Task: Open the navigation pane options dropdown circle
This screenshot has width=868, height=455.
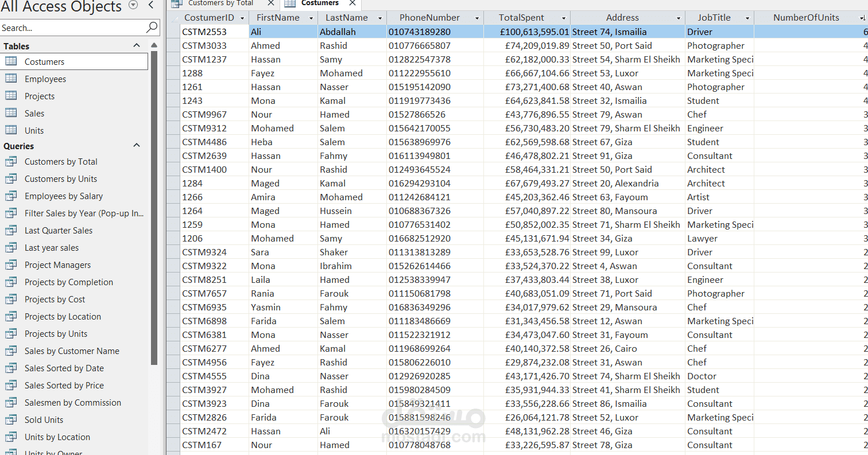Action: [133, 5]
